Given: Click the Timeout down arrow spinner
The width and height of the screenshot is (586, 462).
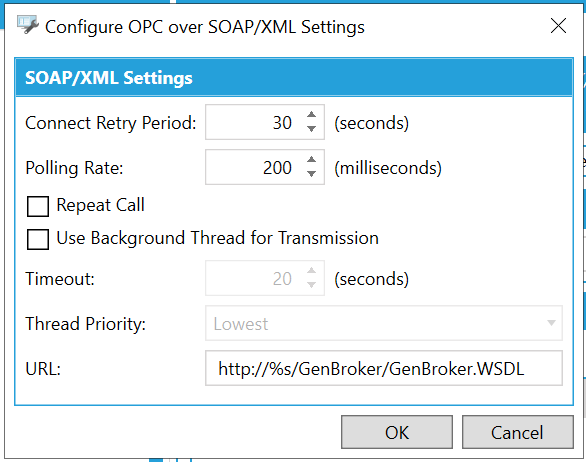Looking at the screenshot, I should [x=311, y=285].
